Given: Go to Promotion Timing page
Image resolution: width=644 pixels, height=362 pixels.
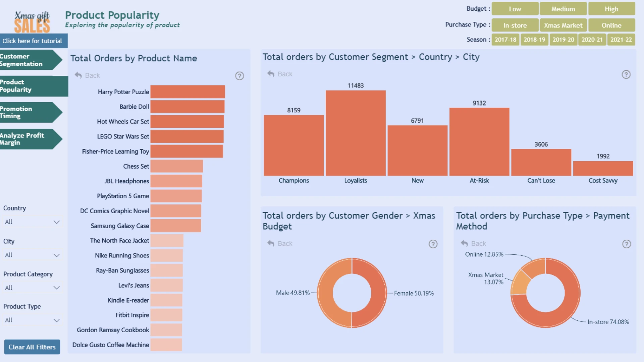Looking at the screenshot, I should point(31,112).
